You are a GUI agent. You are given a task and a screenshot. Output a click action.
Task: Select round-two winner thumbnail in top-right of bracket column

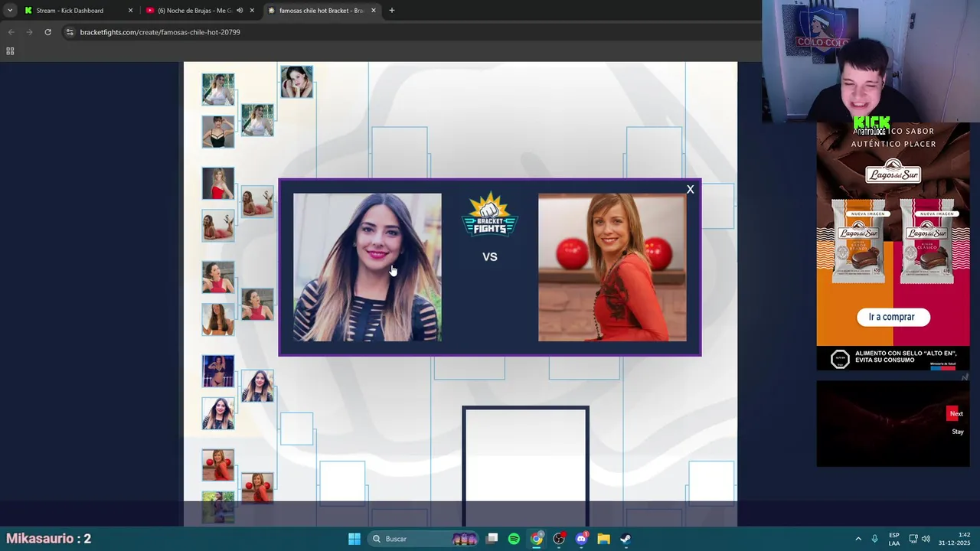pyautogui.click(x=296, y=82)
